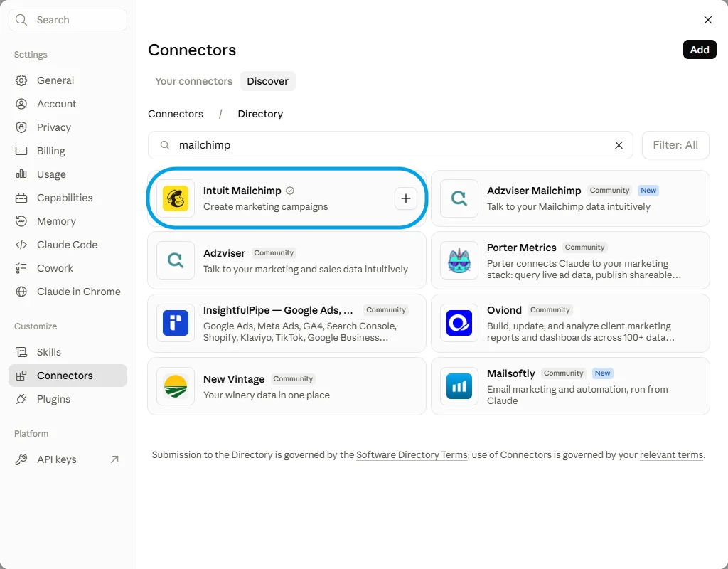728x569 pixels.
Task: Open the Oviond card title
Action: (504, 310)
